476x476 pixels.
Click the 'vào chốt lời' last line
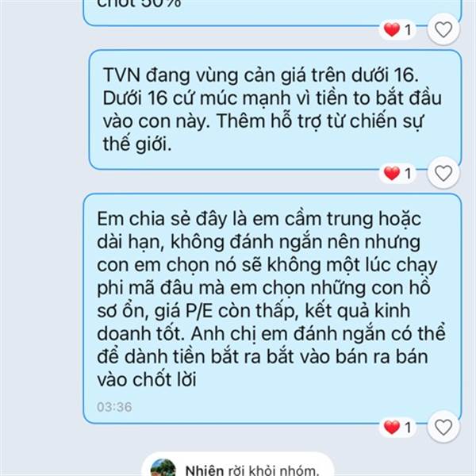pos(146,379)
